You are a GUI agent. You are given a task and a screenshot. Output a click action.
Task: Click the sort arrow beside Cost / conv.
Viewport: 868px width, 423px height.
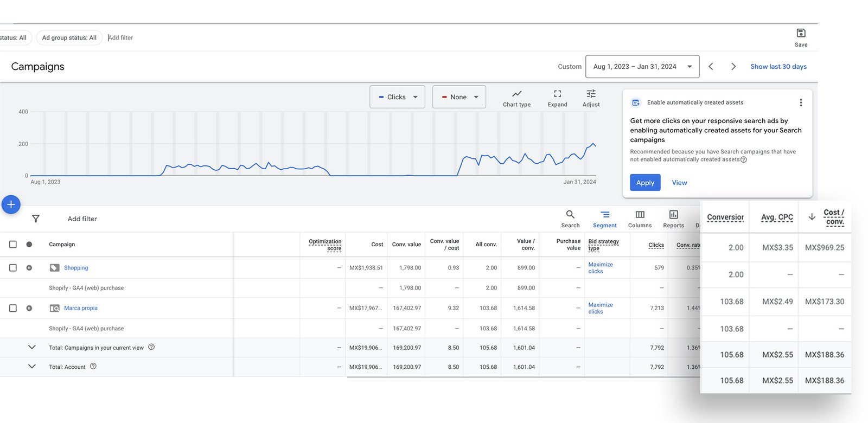(x=812, y=216)
